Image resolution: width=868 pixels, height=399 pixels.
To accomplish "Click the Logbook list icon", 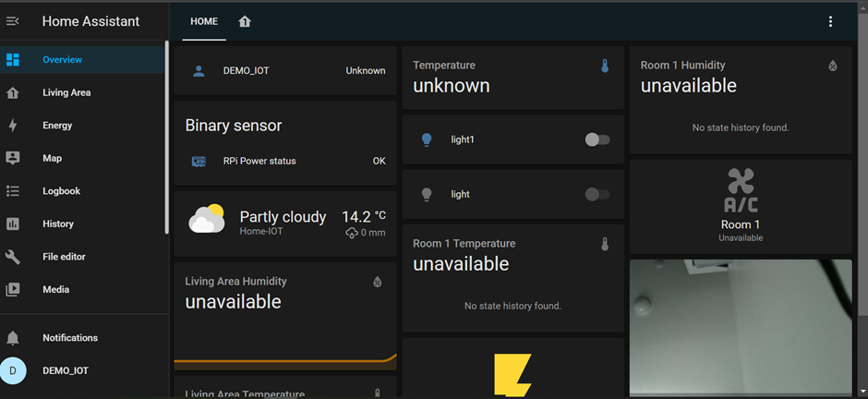I will click(12, 191).
